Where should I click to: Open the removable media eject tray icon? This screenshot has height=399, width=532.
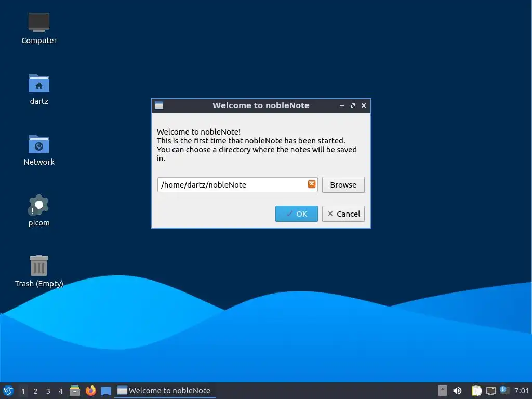coord(443,391)
